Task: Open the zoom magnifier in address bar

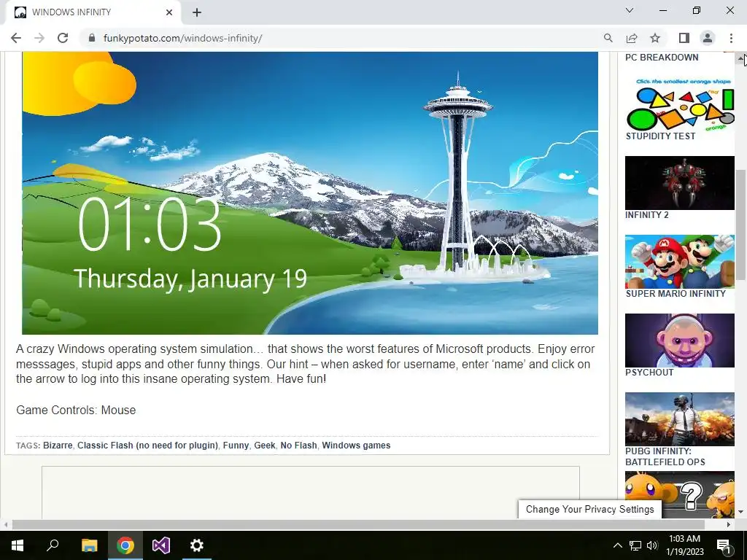Action: (608, 38)
